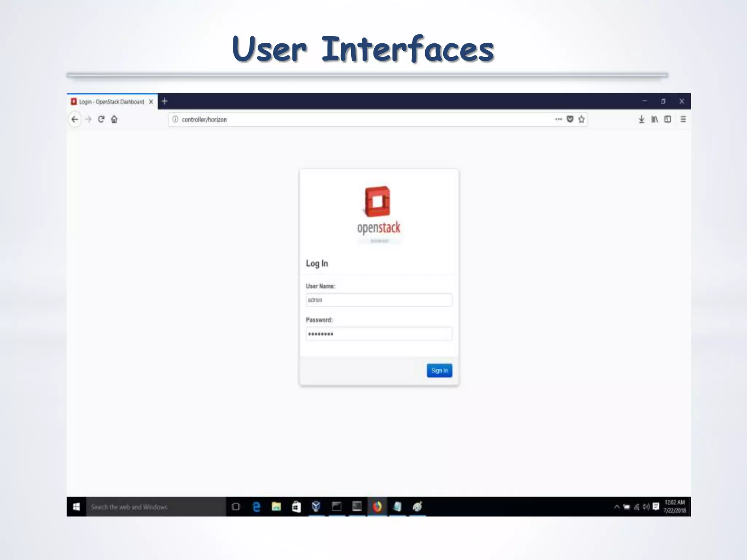Open the Windows Start menu
Viewport: 747px width, 560px height.
tap(76, 507)
